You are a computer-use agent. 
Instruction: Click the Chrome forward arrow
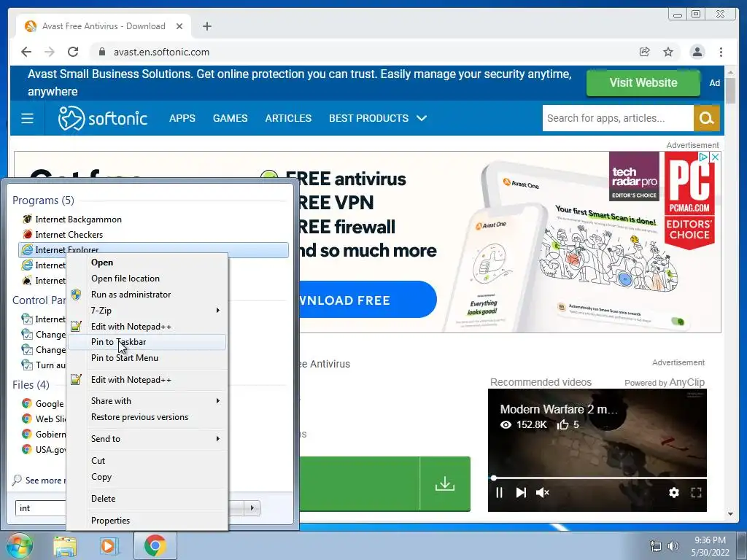click(49, 52)
